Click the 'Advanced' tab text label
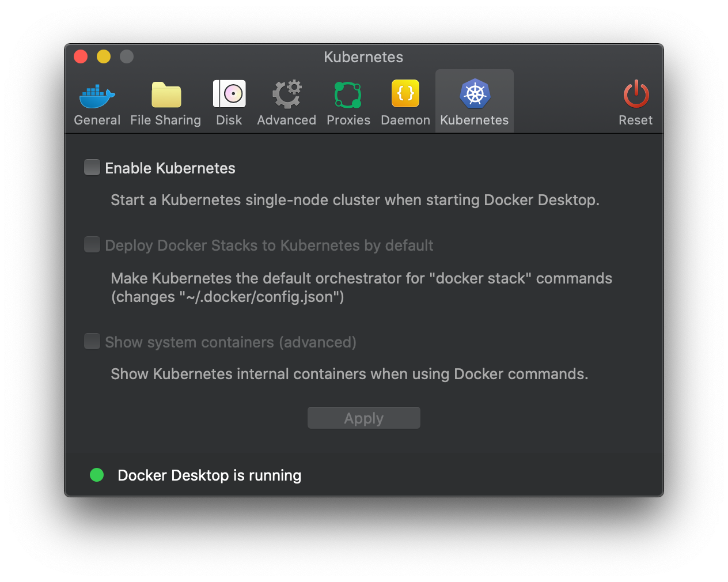 (x=287, y=120)
